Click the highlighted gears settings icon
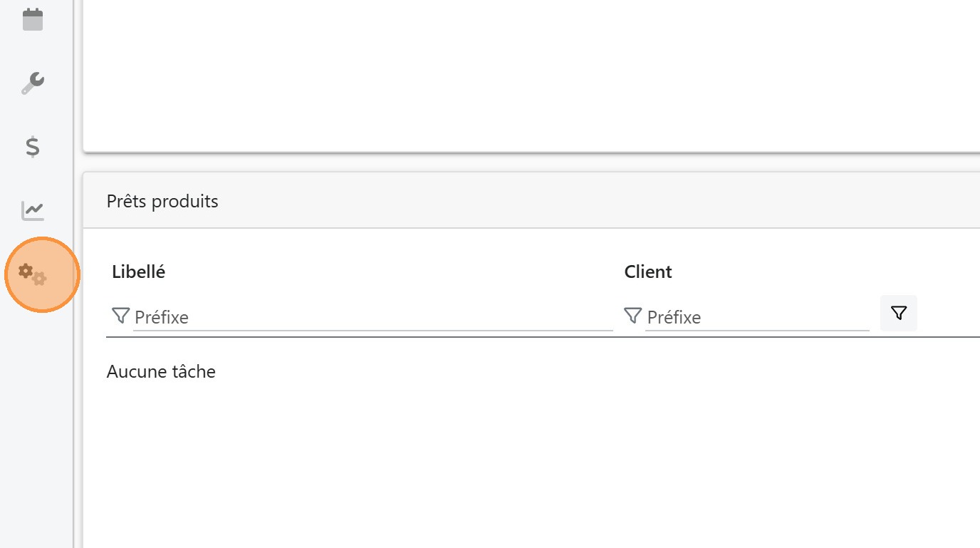This screenshot has width=980, height=548. point(33,274)
